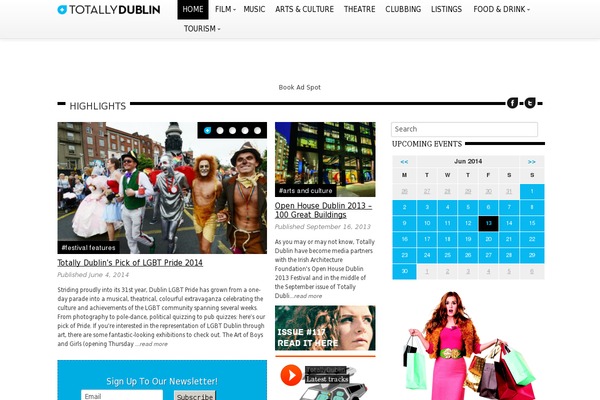600x400 pixels.
Task: Select June 7 in the calendar
Action: [509, 207]
